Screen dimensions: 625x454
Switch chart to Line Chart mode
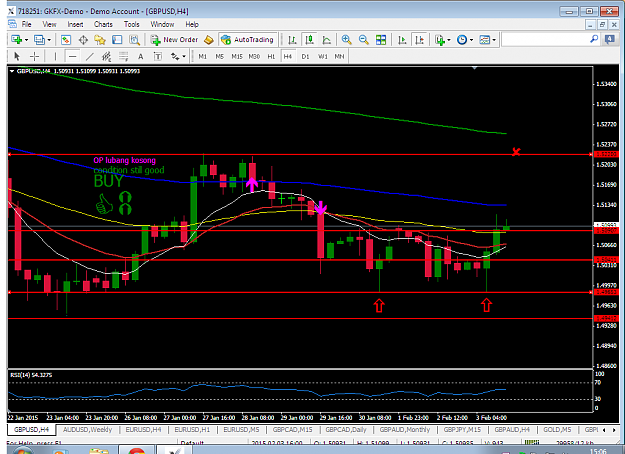click(326, 39)
